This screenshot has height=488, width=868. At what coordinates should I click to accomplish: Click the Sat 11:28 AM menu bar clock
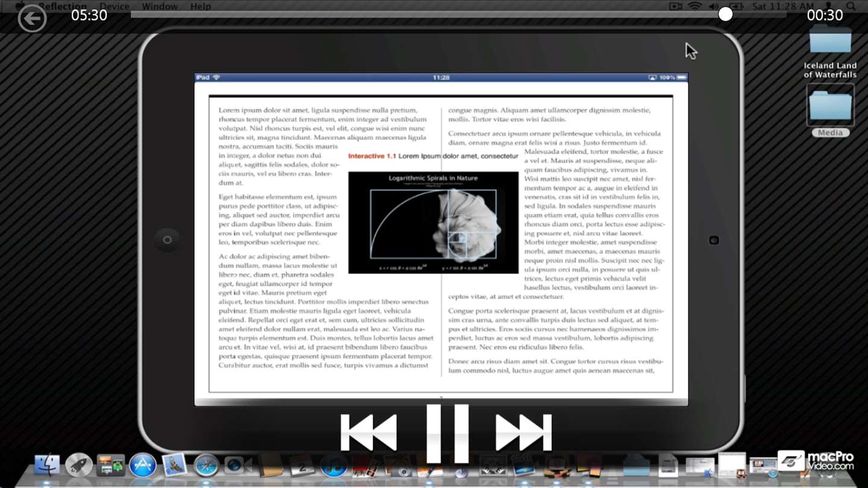pos(783,7)
